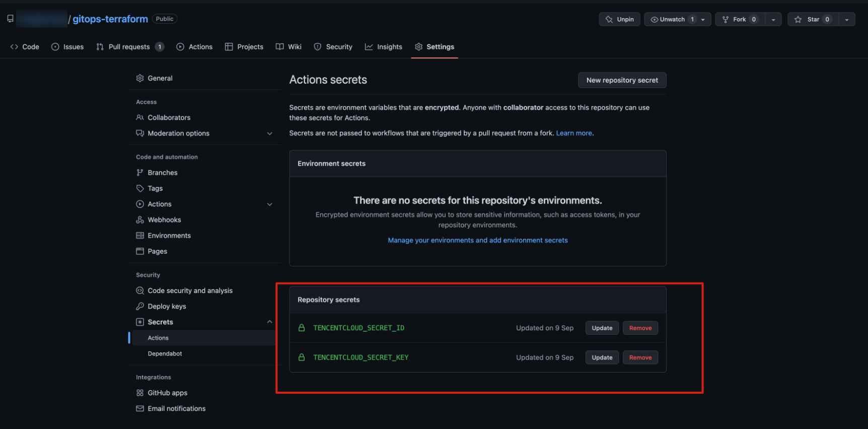Collapse the Secrets sidebar section
Screen dimensions: 868x429
point(269,322)
